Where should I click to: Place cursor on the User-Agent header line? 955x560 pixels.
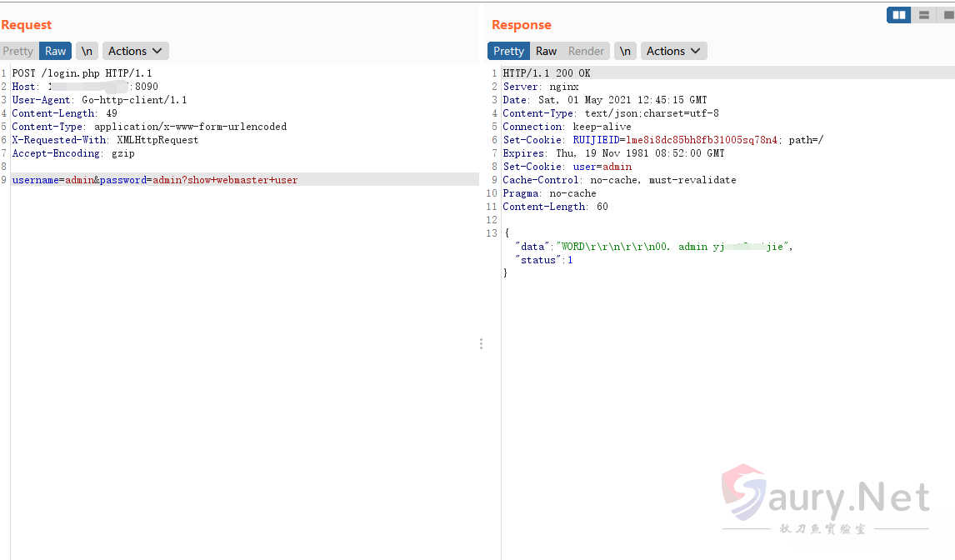(99, 100)
